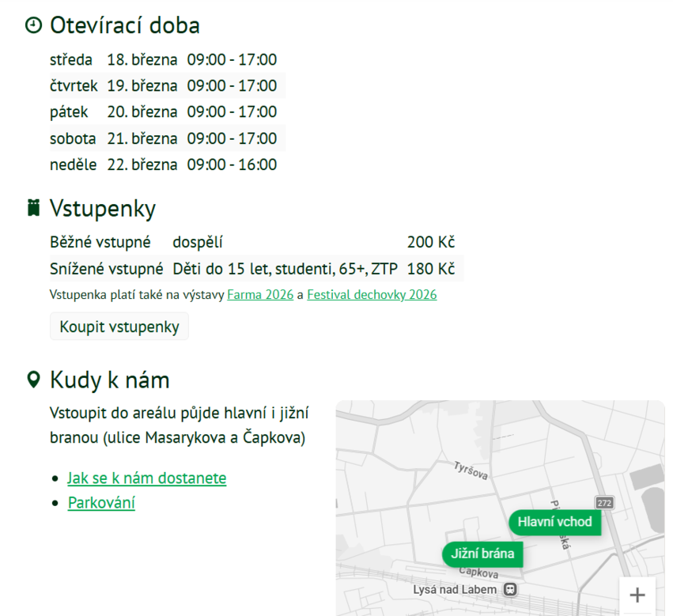Click the středa 18. března opening hours row
Image resolution: width=673 pixels, height=616 pixels.
(163, 60)
